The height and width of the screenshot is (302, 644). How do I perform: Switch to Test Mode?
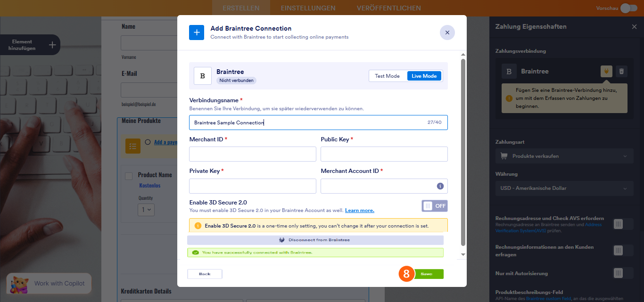387,76
